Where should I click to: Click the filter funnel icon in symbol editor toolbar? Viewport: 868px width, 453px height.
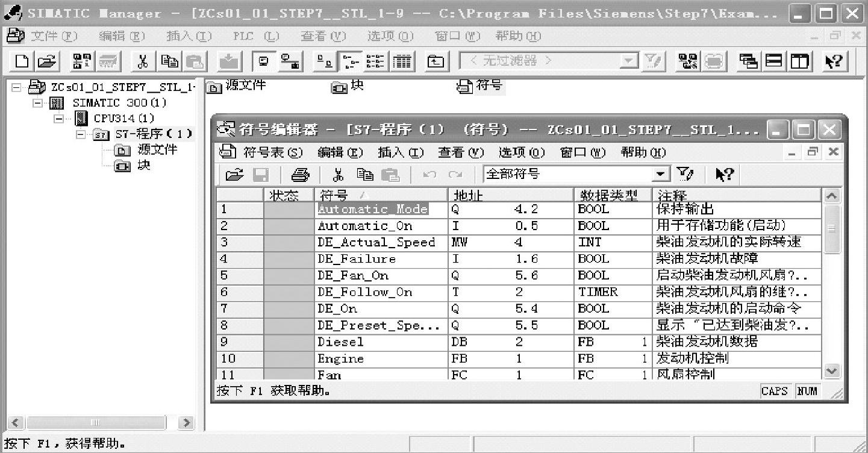point(684,175)
